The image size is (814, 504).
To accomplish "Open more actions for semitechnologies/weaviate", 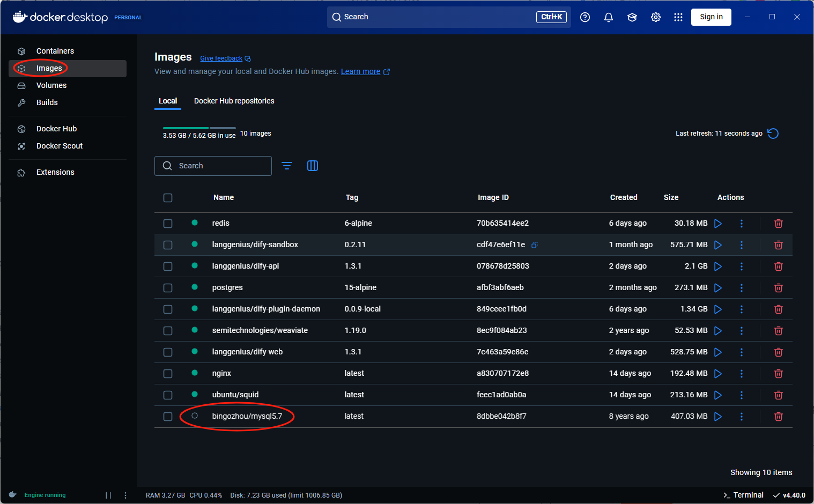I will point(742,331).
